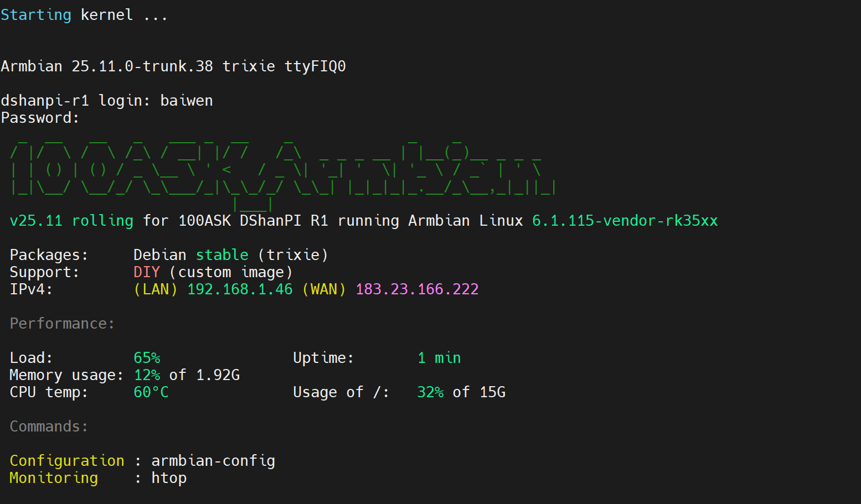Screen dimensions: 861x504
Task: Click the login username baiwen
Action: click(x=187, y=101)
